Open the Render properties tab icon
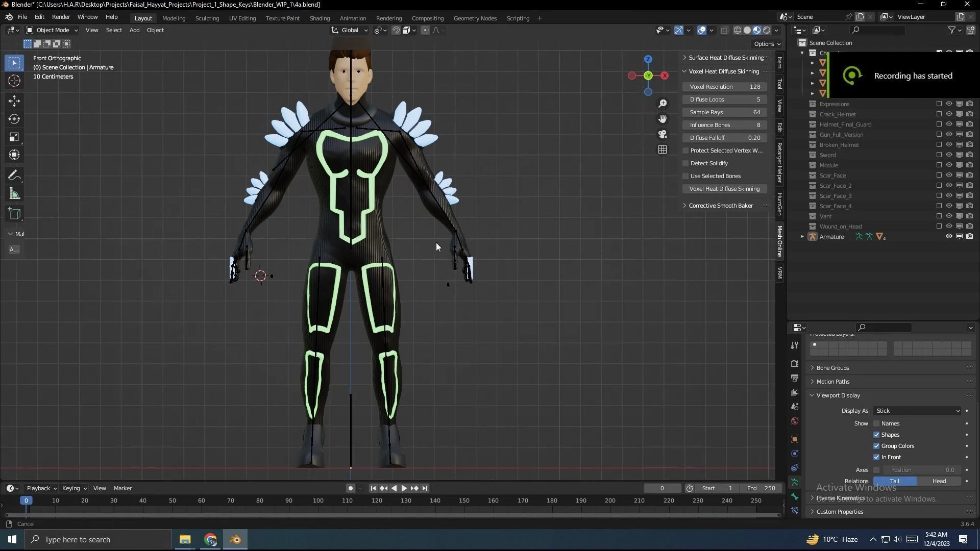The width and height of the screenshot is (980, 551). (795, 364)
